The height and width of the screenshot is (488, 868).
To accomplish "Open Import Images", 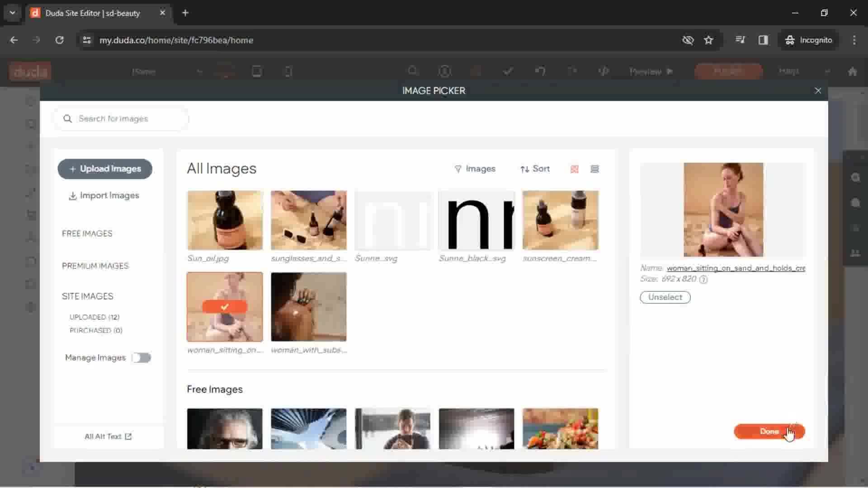I will coord(104,196).
